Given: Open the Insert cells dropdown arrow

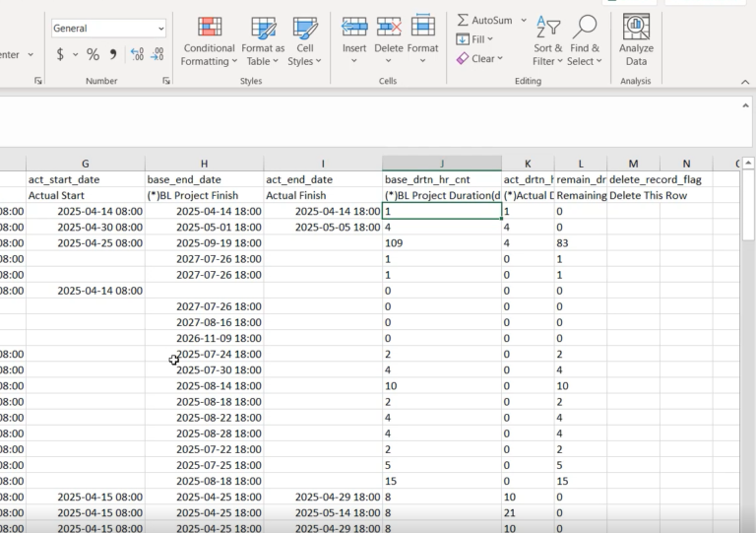Looking at the screenshot, I should (354, 61).
